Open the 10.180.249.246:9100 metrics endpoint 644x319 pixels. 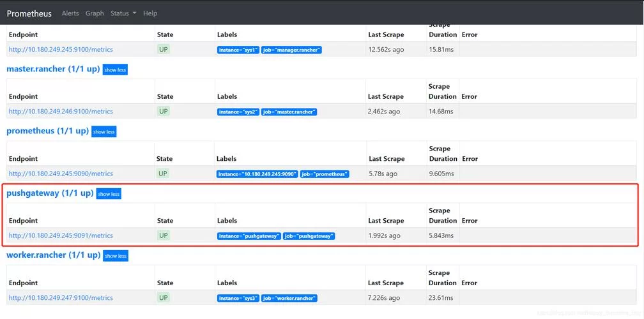(61, 112)
